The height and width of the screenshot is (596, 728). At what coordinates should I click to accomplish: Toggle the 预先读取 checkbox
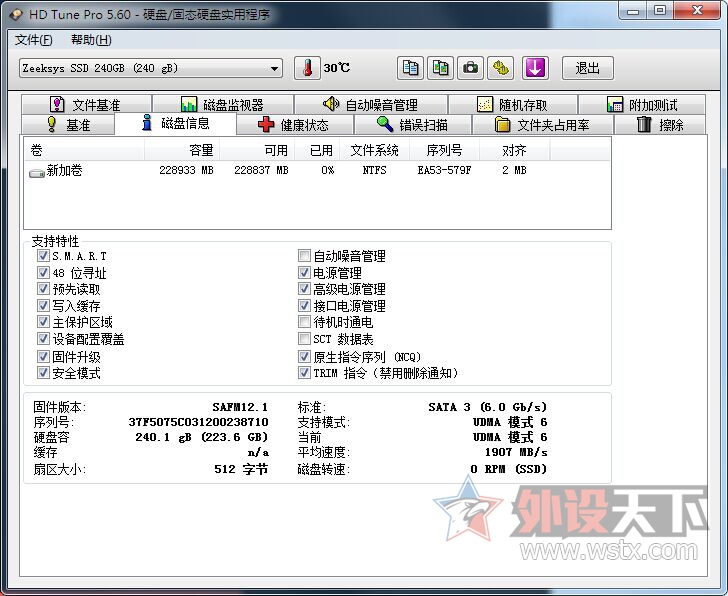tap(43, 289)
